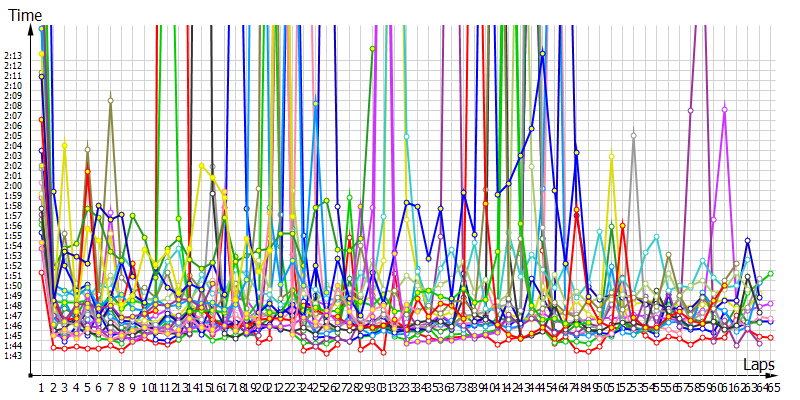Click the Time axis title
Viewport: 800px width, 400px height.
click(25, 13)
